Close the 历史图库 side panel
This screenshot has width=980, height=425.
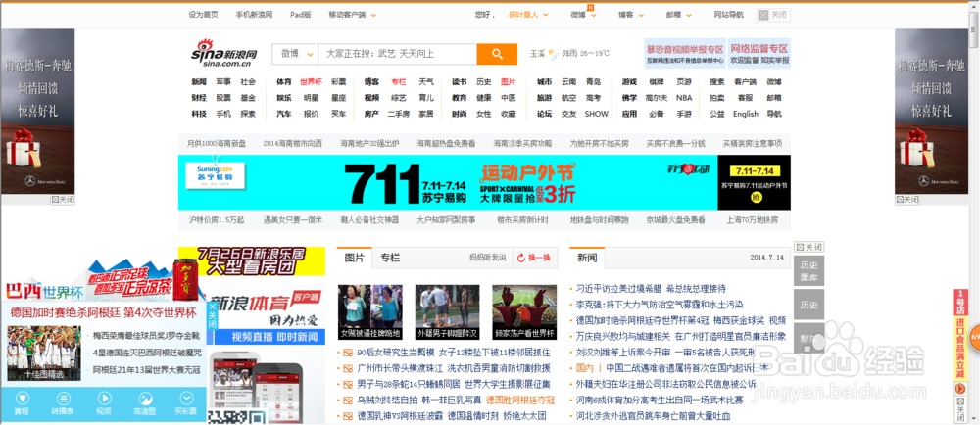click(x=808, y=247)
